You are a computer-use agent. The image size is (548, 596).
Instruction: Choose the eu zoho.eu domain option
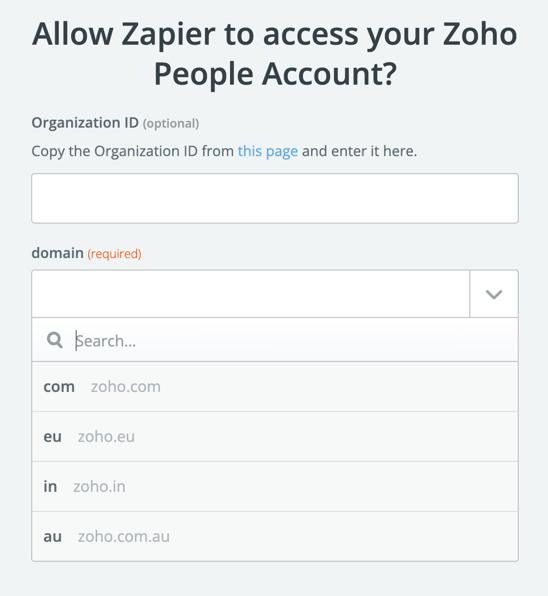[x=275, y=436]
